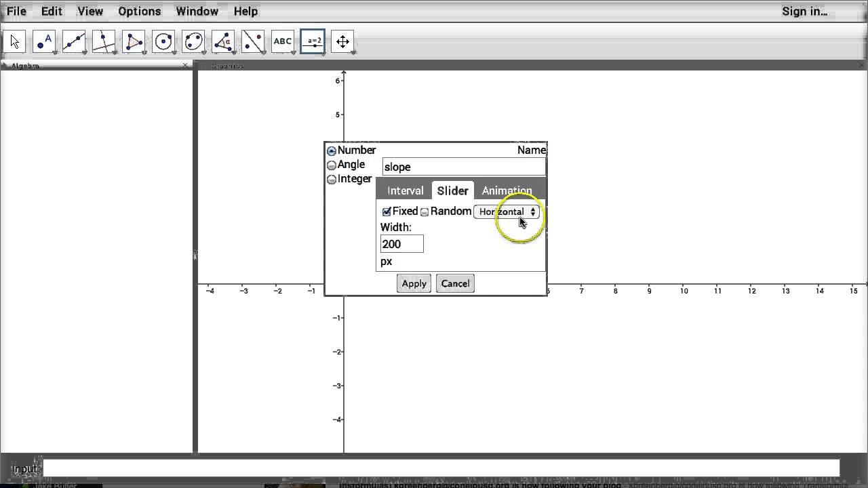This screenshot has width=868, height=488.
Task: Uncheck the Fixed checkbox
Action: click(387, 211)
